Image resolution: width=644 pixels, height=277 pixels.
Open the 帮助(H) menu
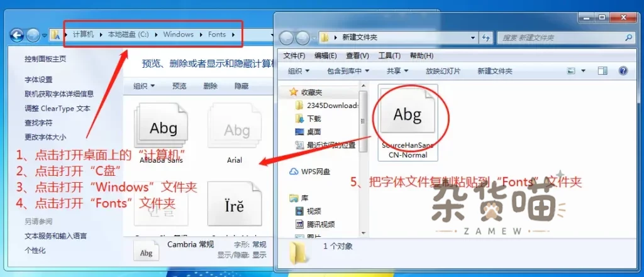click(x=421, y=55)
